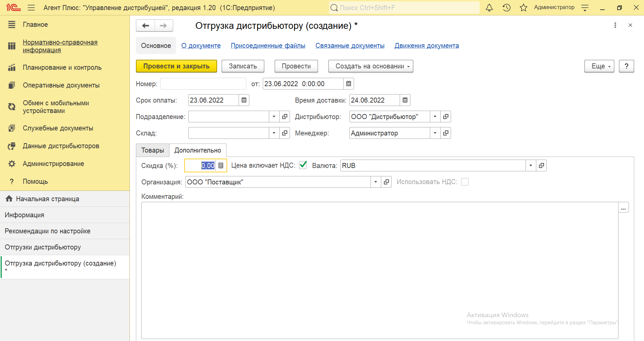644x341 pixels.
Task: Open favorites star icon
Action: (524, 7)
